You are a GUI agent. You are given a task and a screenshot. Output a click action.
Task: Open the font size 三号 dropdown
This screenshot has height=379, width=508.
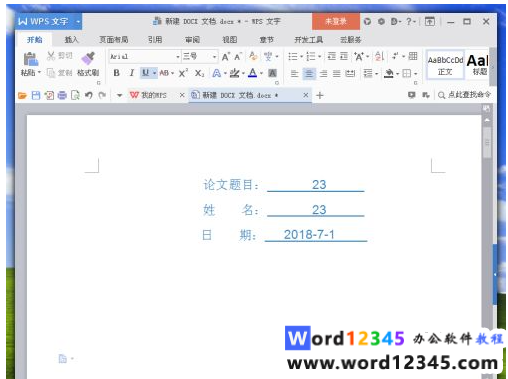[x=214, y=57]
